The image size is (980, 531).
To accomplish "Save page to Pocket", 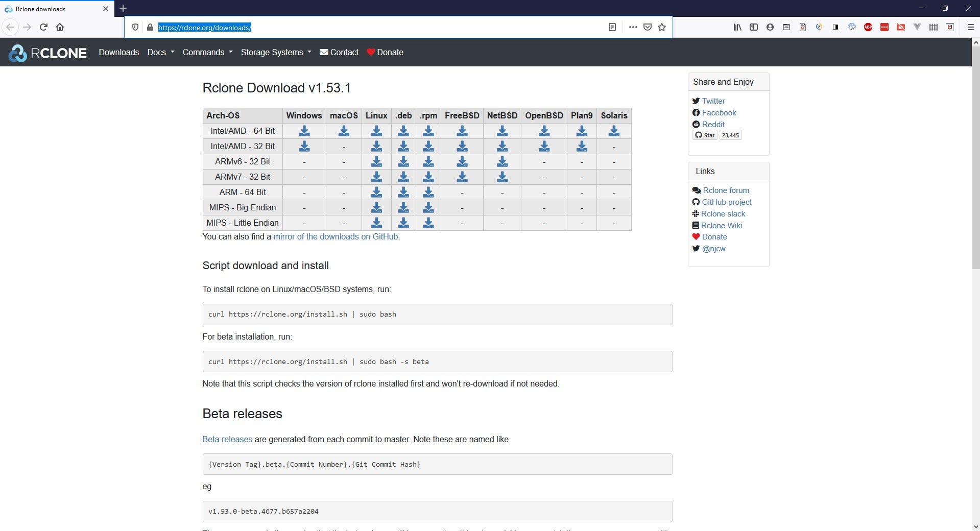I will 648,27.
